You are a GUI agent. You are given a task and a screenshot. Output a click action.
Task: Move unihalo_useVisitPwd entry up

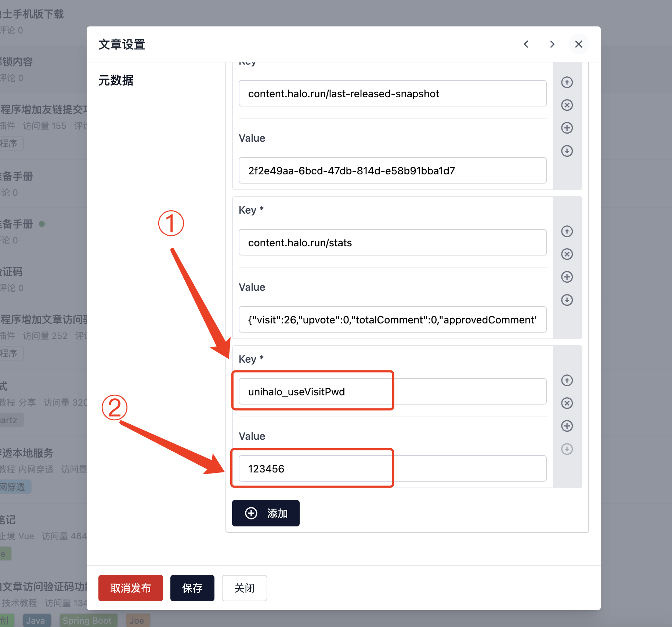pos(567,380)
